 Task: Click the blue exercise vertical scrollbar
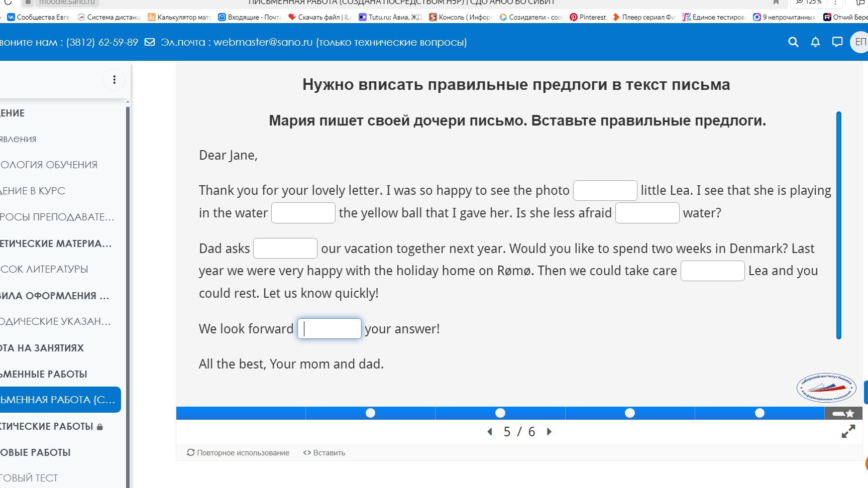point(838,225)
